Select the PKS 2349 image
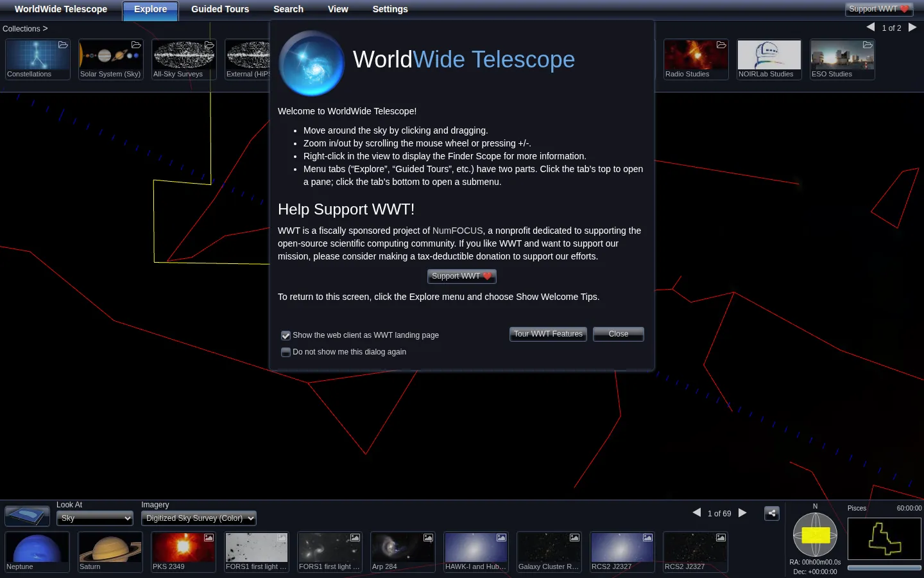Screen dimensions: 924x578 (184, 552)
